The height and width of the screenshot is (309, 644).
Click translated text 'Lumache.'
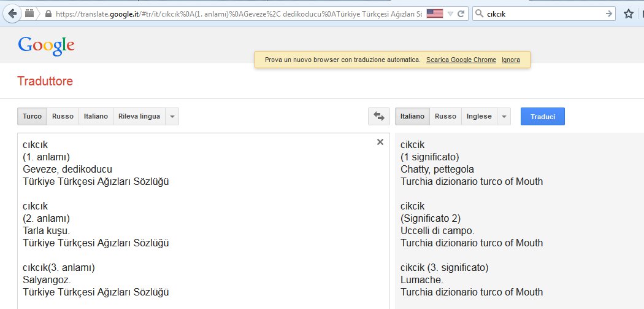tap(422, 280)
